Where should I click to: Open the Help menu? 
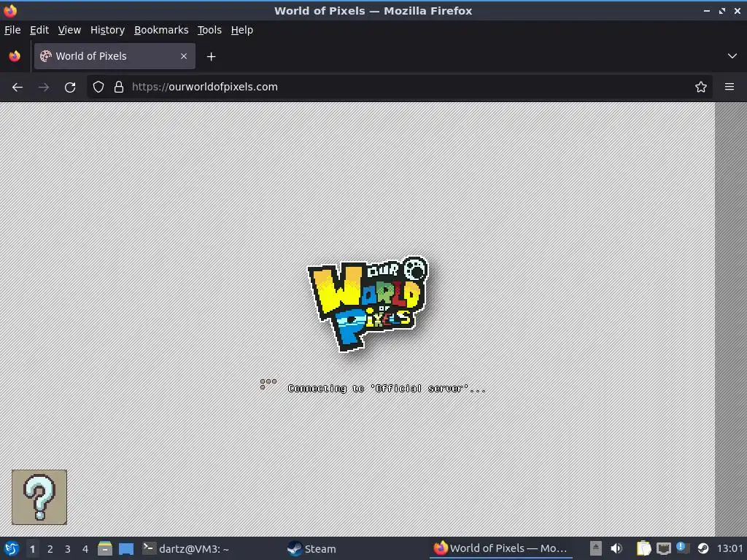tap(242, 30)
